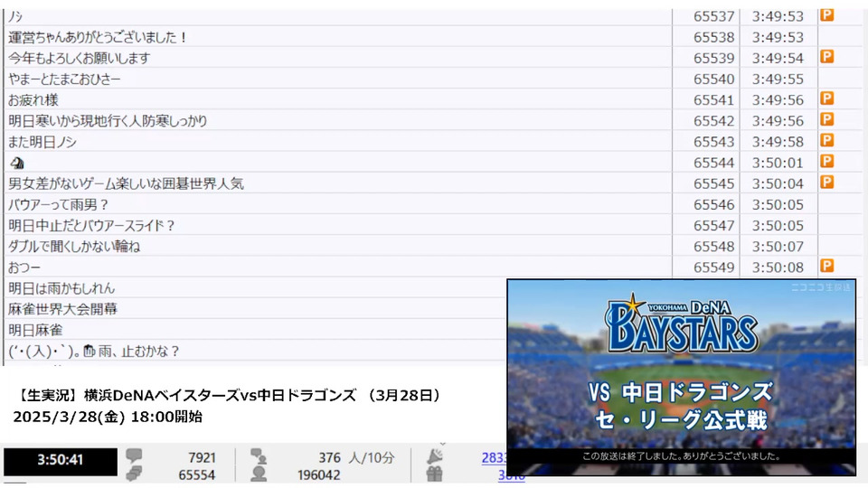868x488 pixels.
Task: Click comment number 65547
Action: pos(713,226)
